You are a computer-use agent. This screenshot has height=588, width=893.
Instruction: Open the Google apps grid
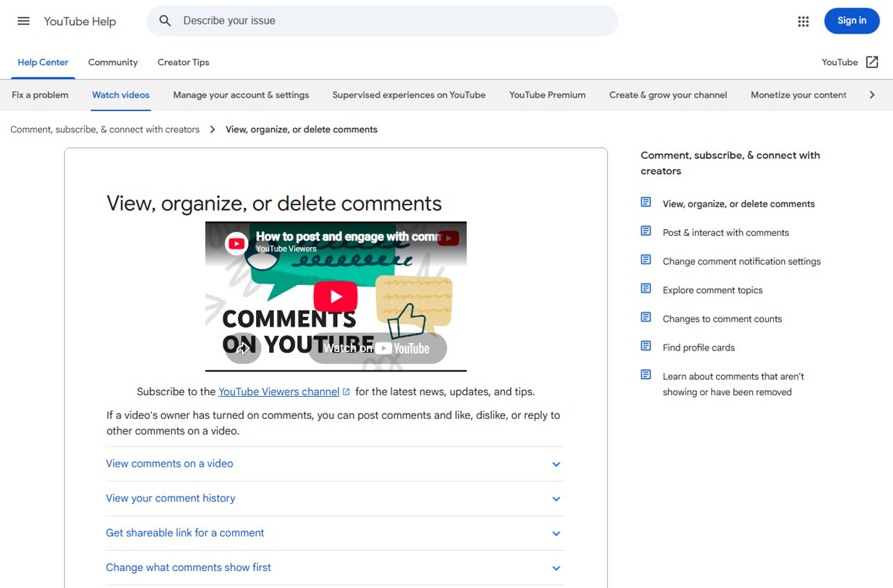pos(803,22)
